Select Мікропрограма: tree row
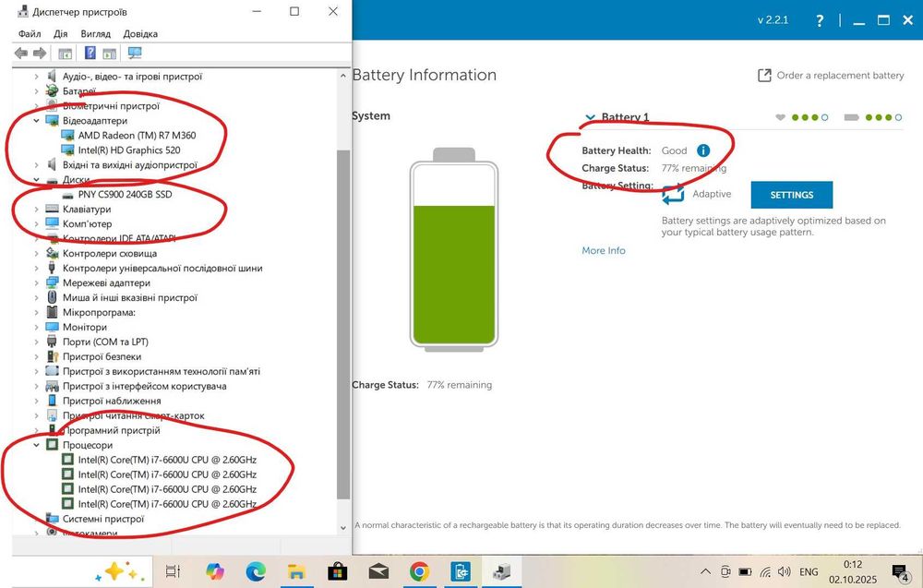 [x=99, y=313]
